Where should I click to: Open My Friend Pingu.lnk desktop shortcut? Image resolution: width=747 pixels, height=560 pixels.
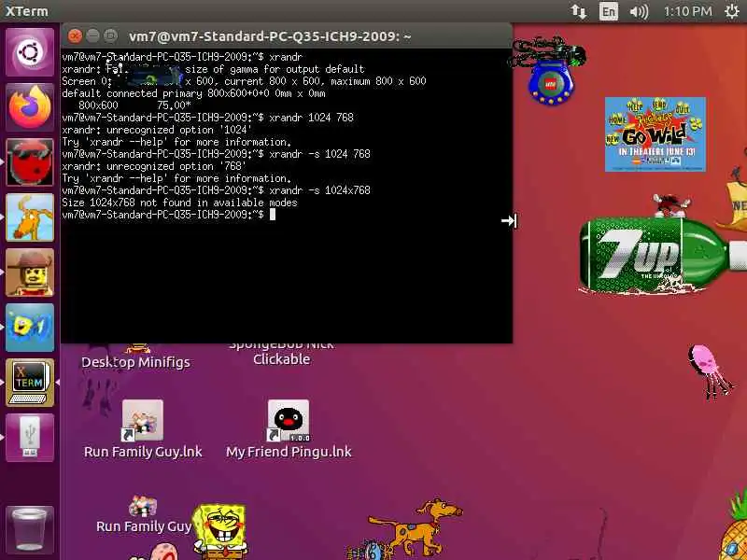click(x=289, y=429)
